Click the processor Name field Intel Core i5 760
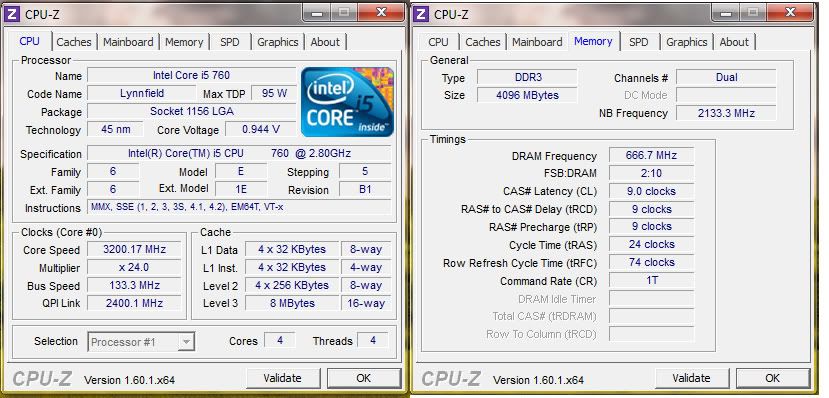The height and width of the screenshot is (398, 829). [x=191, y=75]
